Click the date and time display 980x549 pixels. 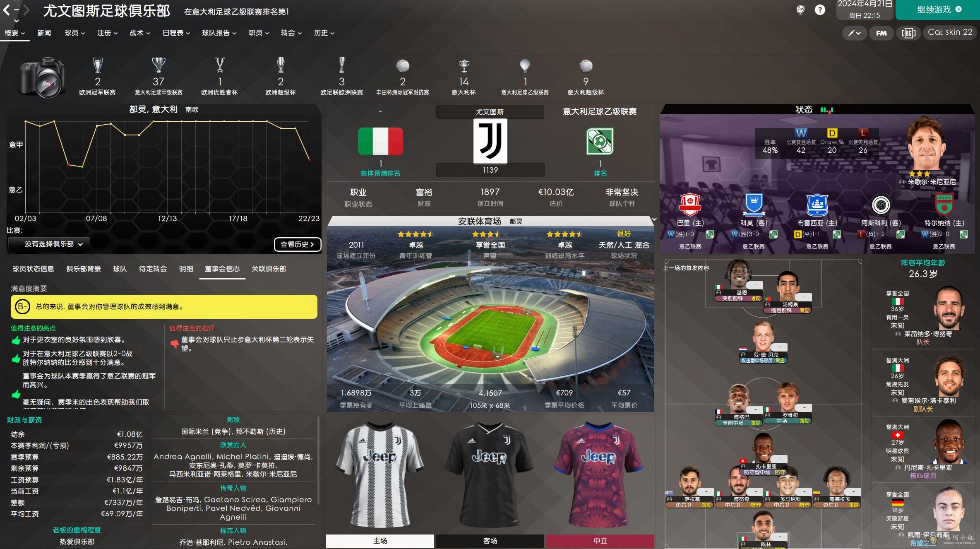pyautogui.click(x=865, y=10)
